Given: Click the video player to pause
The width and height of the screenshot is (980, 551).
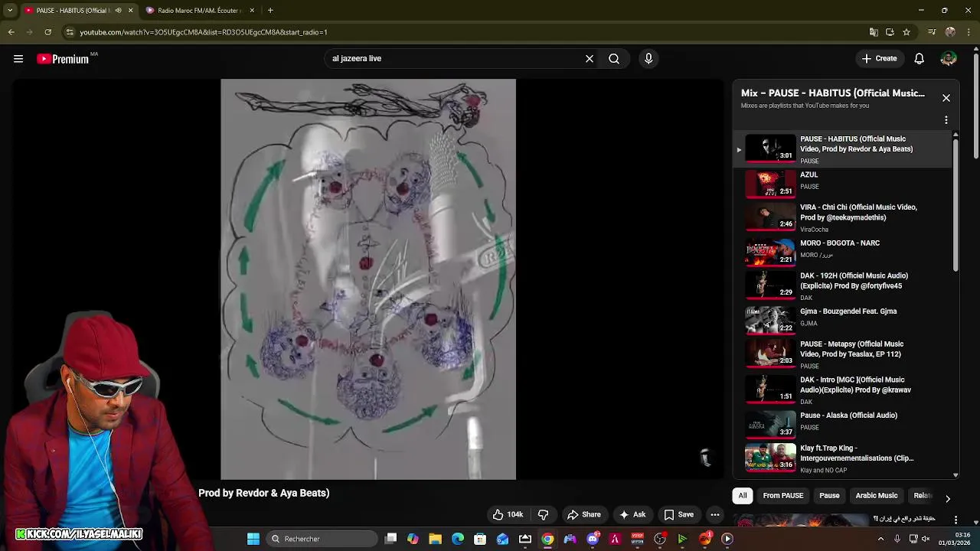Looking at the screenshot, I should tap(368, 279).
